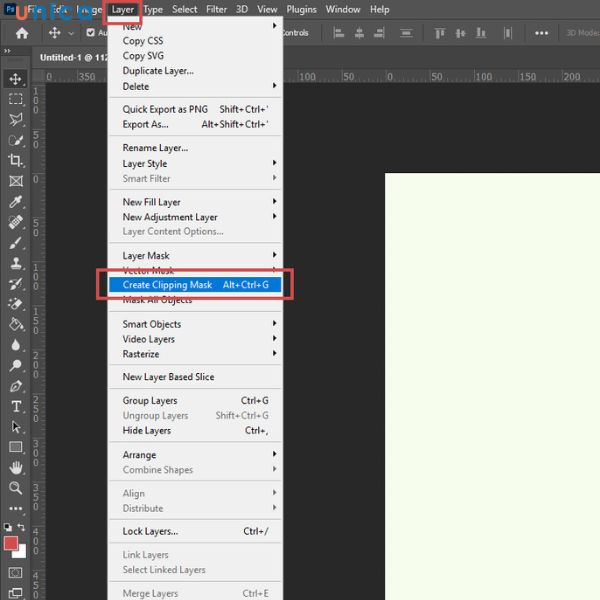
Task: Open the Filter menu
Action: (x=216, y=9)
